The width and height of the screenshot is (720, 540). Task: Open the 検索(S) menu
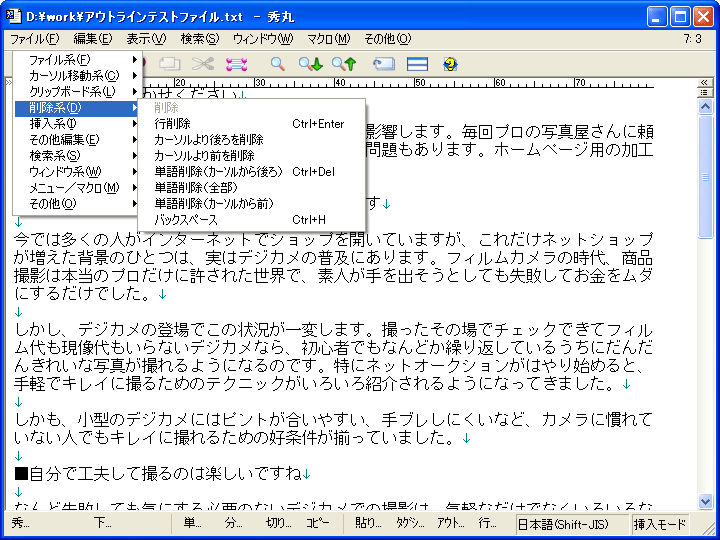click(x=200, y=39)
